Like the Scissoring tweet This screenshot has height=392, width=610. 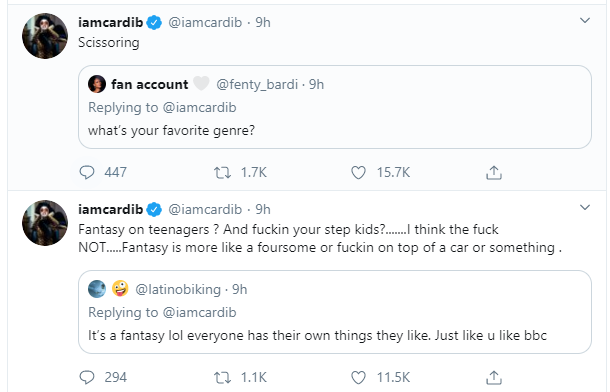pyautogui.click(x=358, y=172)
